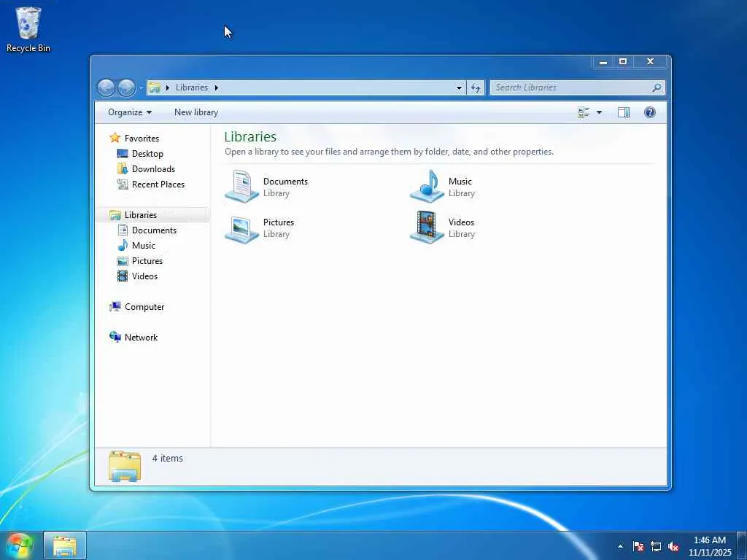Viewport: 747px width, 560px height.
Task: Click the muted volume tray icon
Action: pyautogui.click(x=673, y=547)
